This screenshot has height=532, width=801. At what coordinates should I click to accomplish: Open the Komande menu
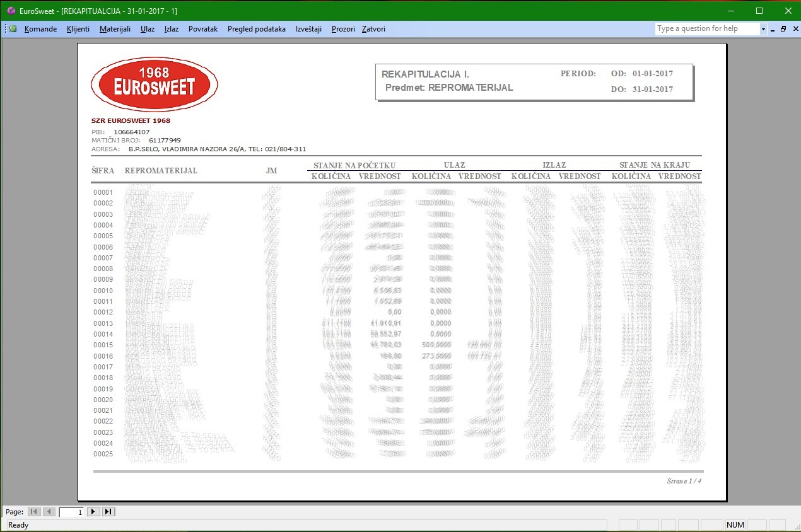pos(40,29)
